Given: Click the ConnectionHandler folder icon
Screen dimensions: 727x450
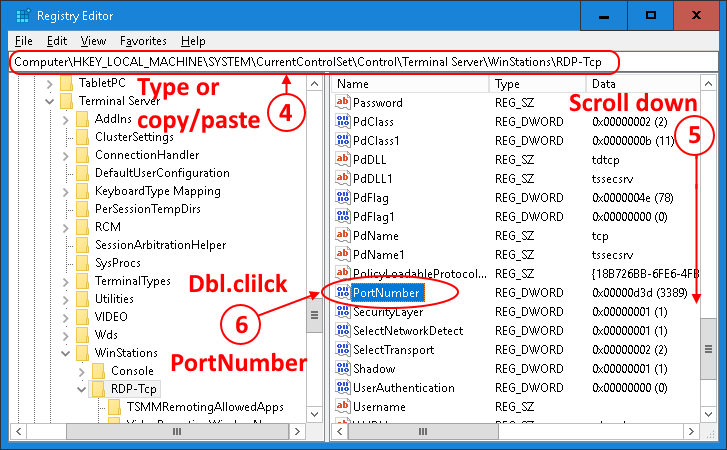Looking at the screenshot, I should point(83,155).
